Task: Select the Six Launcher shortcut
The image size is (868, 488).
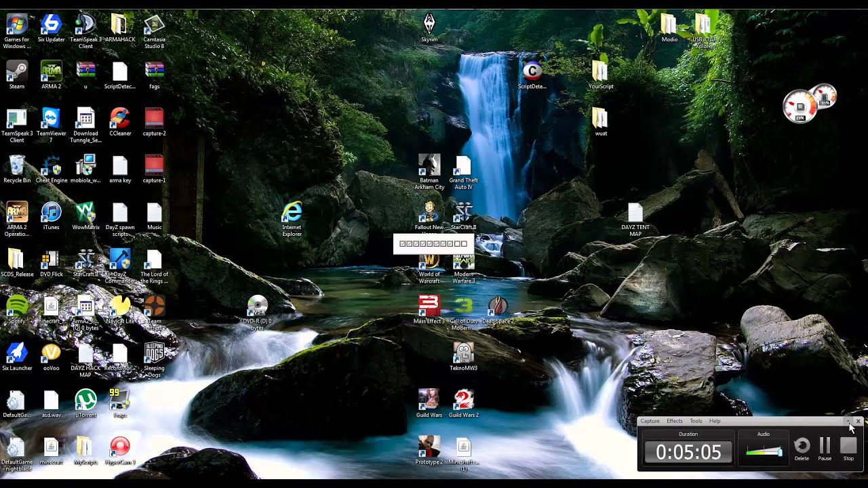Action: (x=17, y=357)
